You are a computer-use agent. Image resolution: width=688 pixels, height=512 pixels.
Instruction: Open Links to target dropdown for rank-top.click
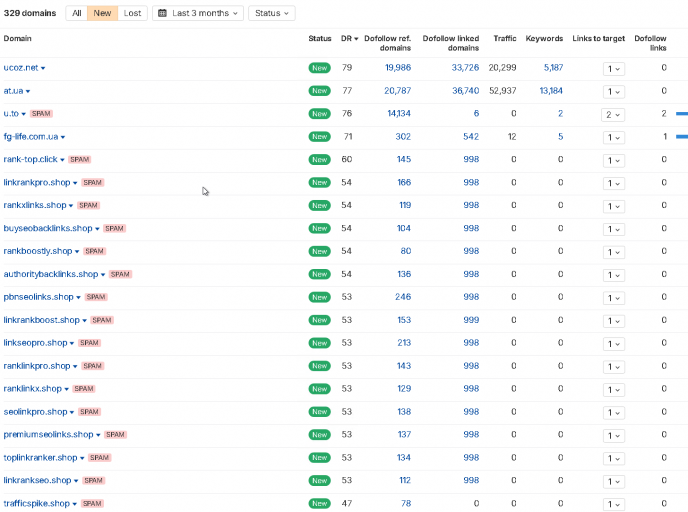coord(613,161)
